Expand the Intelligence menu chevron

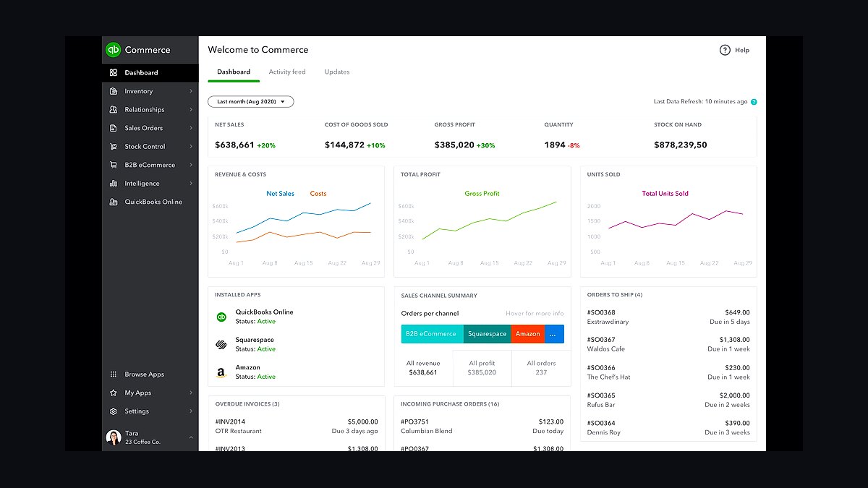coord(191,184)
